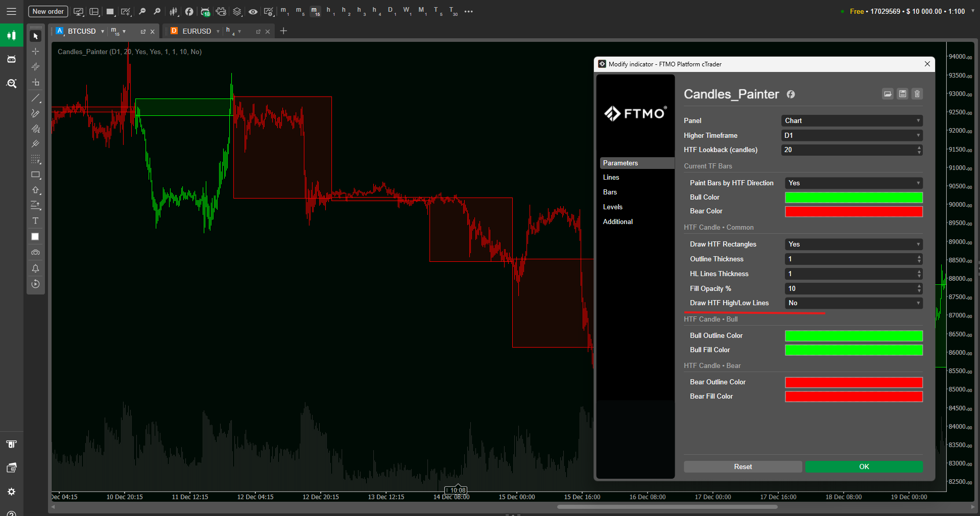Select the Trend Line drawing tool
Image resolution: width=980 pixels, height=516 pixels.
pyautogui.click(x=36, y=98)
